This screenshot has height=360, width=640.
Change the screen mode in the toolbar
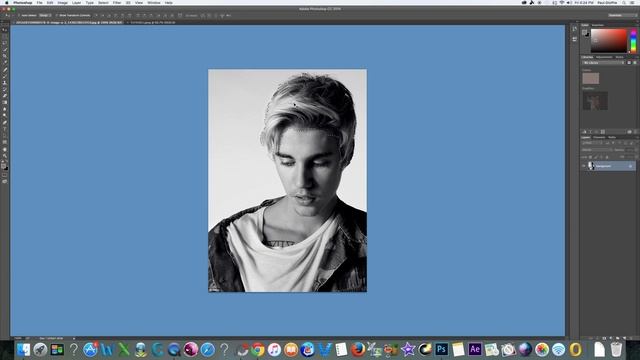pos(5,182)
